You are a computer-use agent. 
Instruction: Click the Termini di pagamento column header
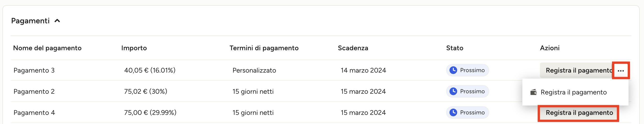pyautogui.click(x=264, y=48)
